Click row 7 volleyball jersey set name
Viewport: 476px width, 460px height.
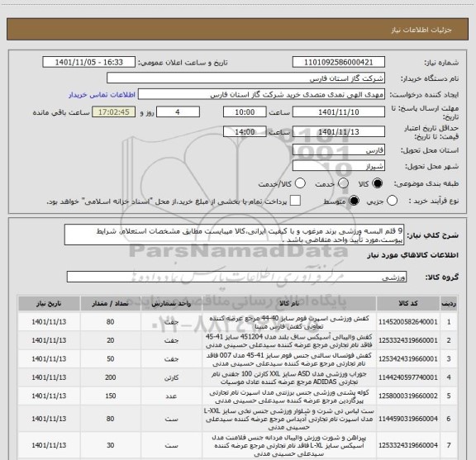(289, 445)
